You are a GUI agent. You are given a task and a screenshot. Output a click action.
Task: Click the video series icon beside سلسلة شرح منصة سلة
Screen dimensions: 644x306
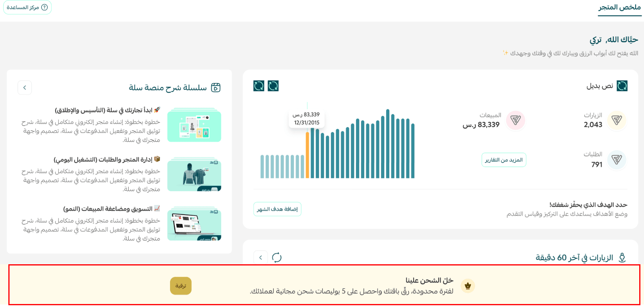tap(216, 87)
